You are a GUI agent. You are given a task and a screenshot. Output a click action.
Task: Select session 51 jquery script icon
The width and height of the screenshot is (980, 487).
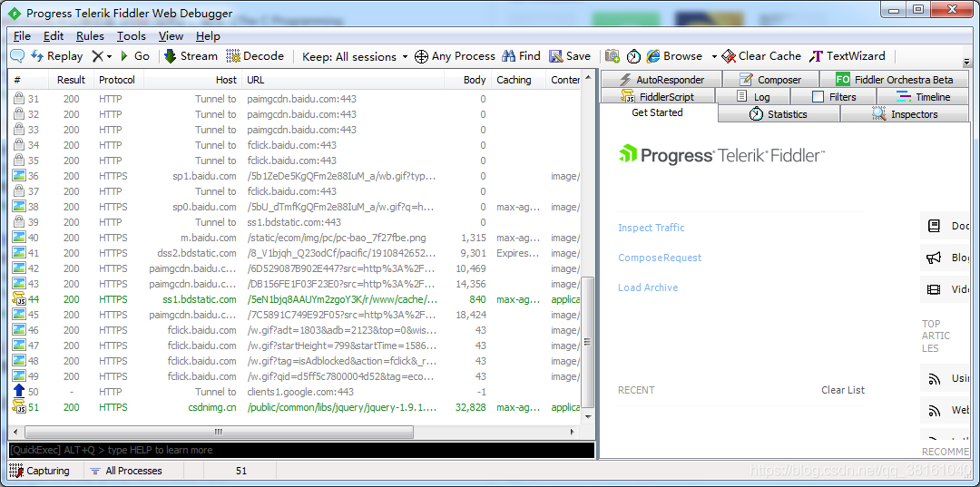click(19, 408)
